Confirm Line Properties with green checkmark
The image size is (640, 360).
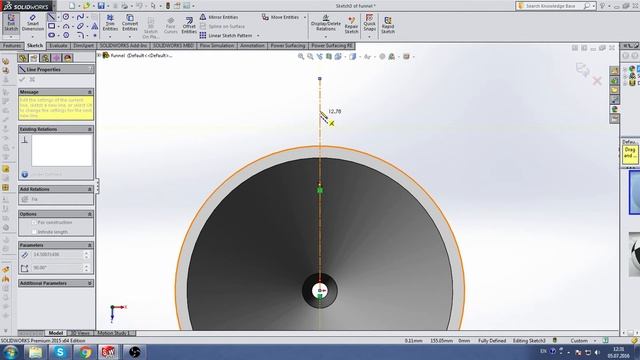[22, 80]
